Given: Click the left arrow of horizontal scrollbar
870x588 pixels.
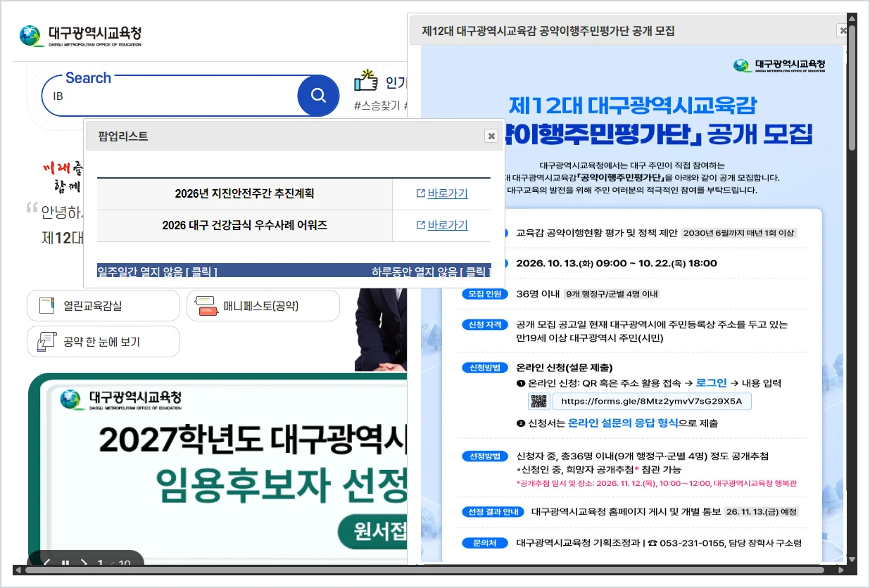Looking at the screenshot, I should point(18,570).
